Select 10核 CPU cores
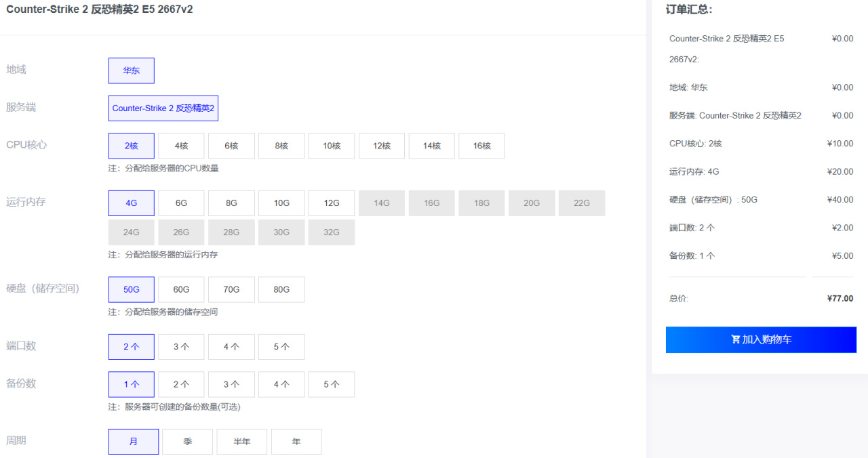868x458 pixels. pyautogui.click(x=332, y=146)
